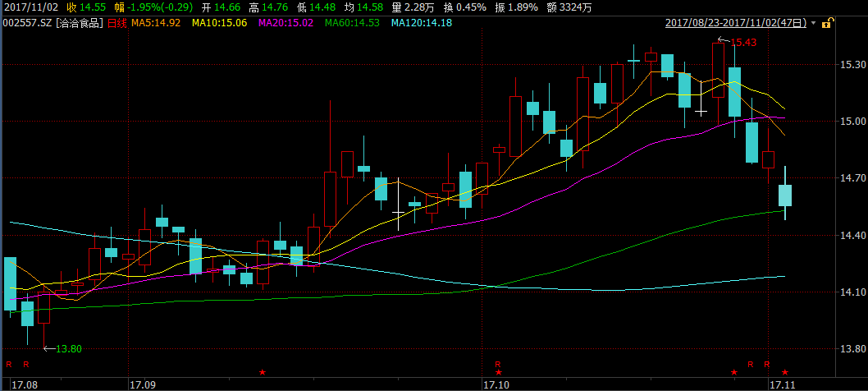
Task: Click the stock name [洽洽食品]
Action: coord(79,23)
